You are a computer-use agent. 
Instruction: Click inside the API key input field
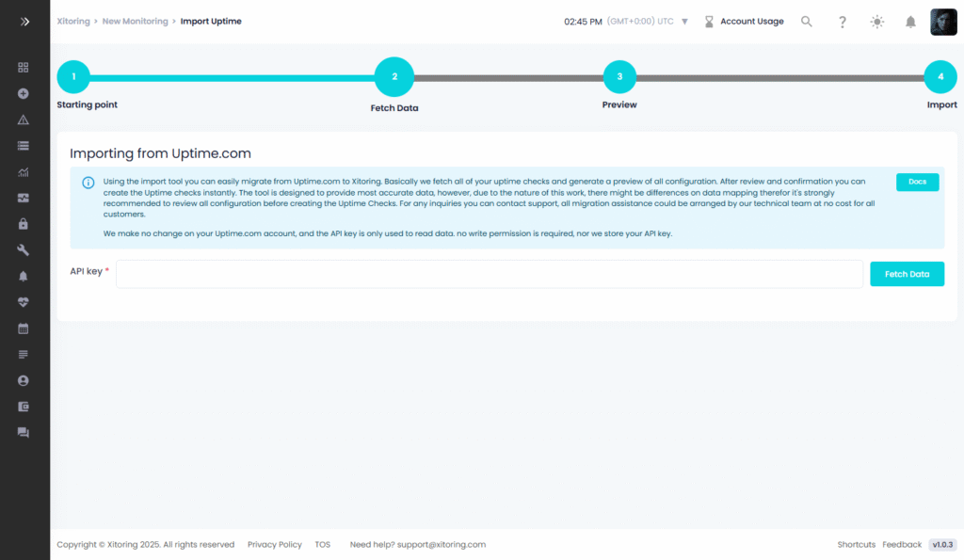click(490, 274)
